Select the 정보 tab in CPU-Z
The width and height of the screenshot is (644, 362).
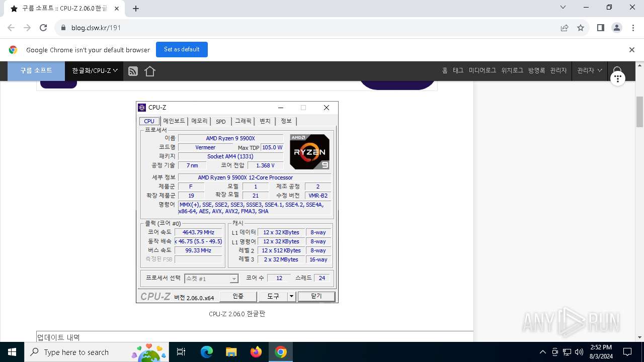click(x=286, y=121)
